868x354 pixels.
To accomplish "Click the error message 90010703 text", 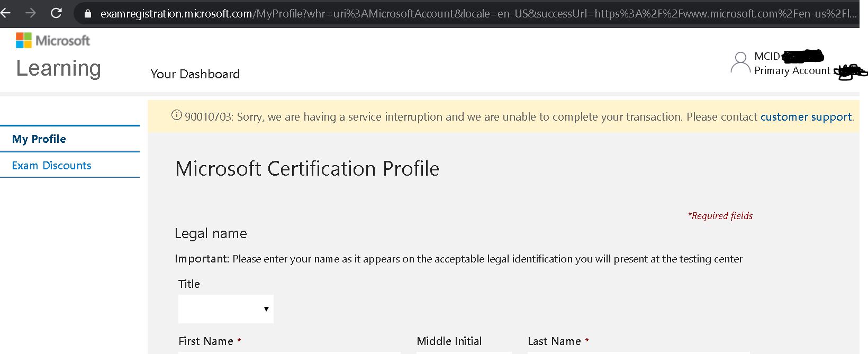I will (472, 117).
